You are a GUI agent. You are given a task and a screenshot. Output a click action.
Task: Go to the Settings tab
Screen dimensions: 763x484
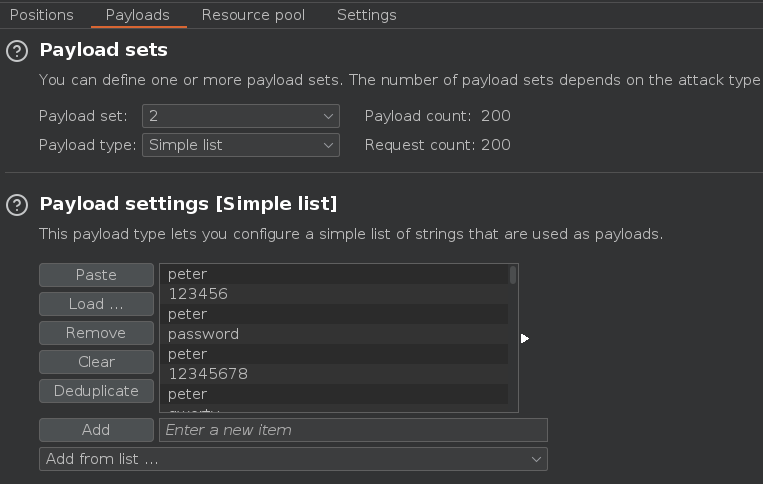[366, 15]
